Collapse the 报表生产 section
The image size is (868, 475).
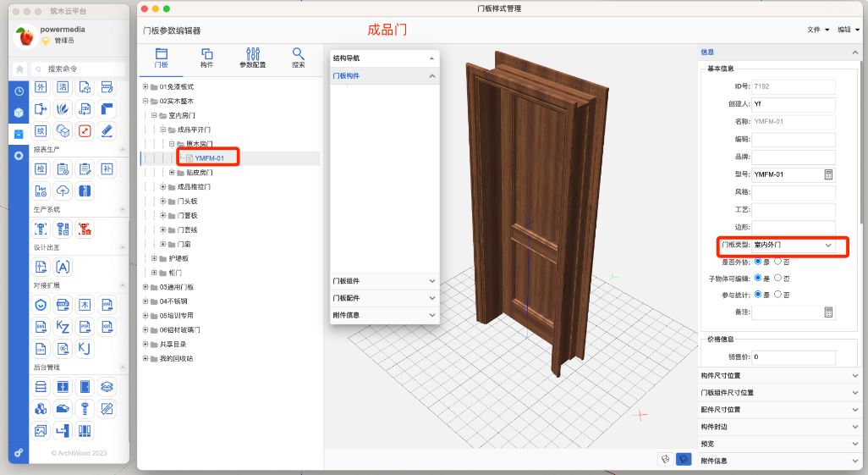[x=123, y=150]
